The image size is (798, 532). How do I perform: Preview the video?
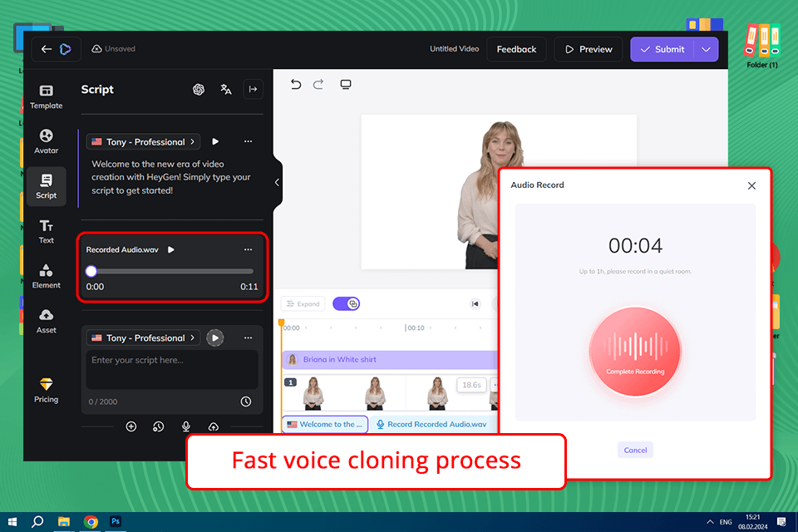pos(589,49)
